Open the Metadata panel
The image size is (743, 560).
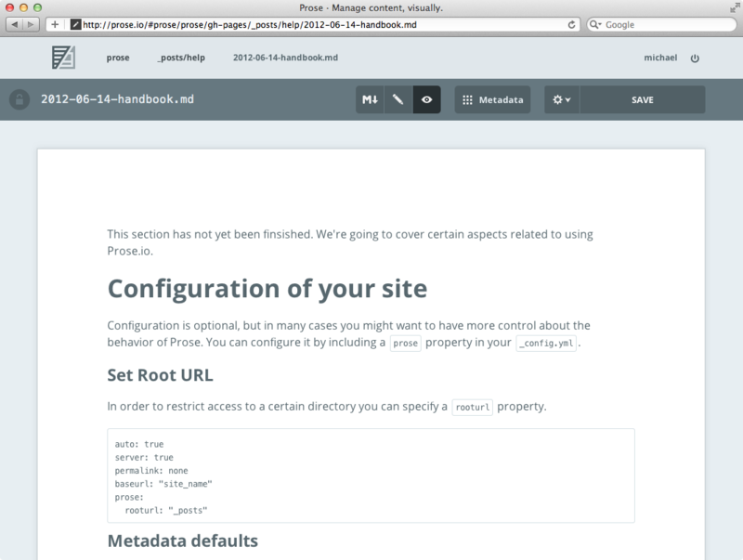[x=492, y=99]
